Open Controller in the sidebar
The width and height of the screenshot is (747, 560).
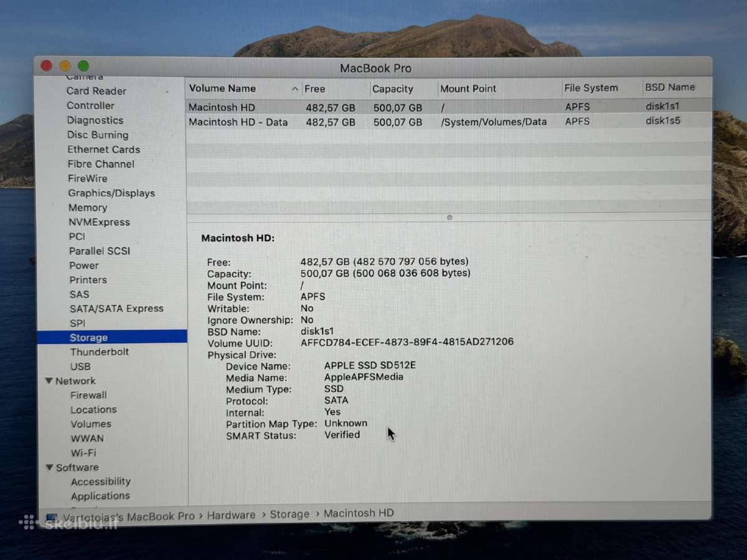pyautogui.click(x=91, y=106)
